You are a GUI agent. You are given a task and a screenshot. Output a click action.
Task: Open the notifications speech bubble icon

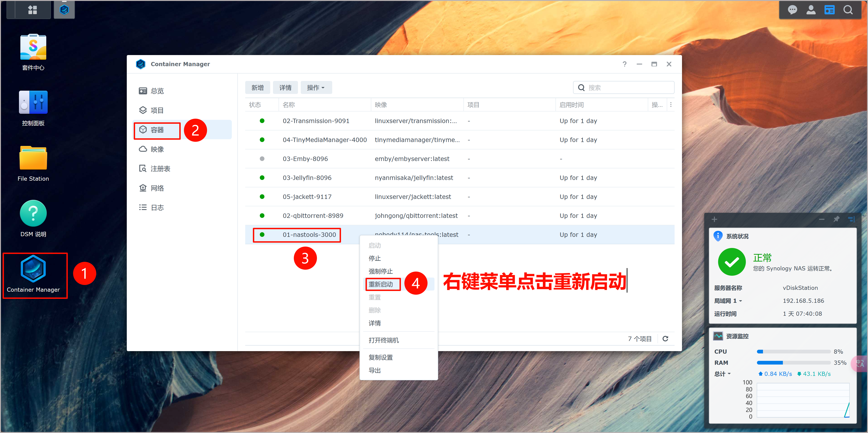[792, 10]
